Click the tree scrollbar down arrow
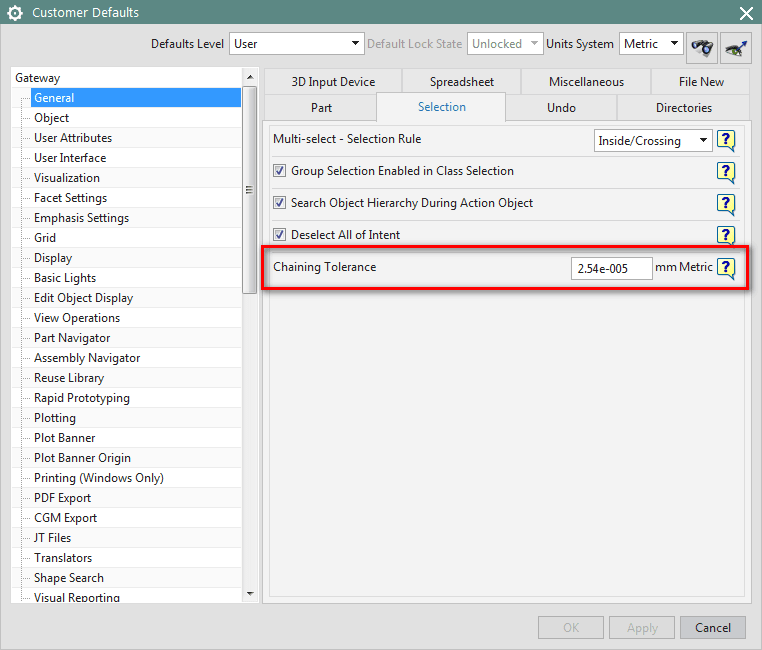The image size is (762, 650). (x=250, y=594)
